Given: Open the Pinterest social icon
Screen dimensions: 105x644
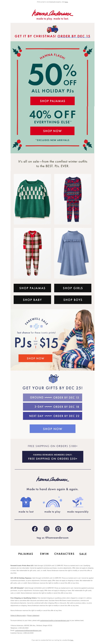Looking at the screenshot, I should tap(58, 529).
